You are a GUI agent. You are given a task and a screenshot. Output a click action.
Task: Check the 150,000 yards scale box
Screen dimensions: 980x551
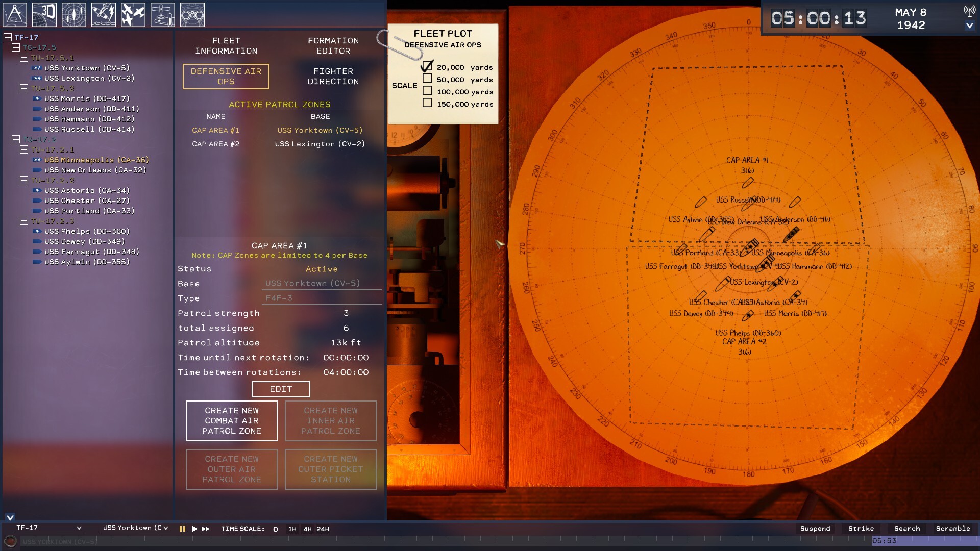[427, 103]
